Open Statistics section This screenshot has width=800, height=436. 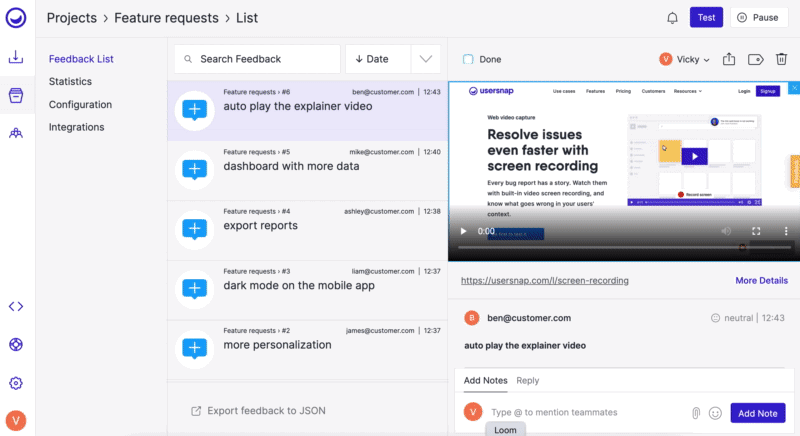point(70,82)
